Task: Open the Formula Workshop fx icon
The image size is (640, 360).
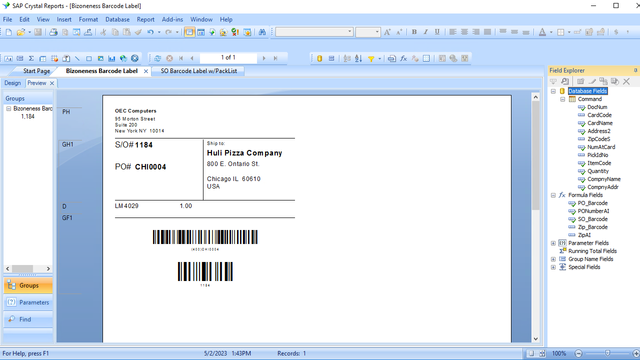Action: point(403,58)
